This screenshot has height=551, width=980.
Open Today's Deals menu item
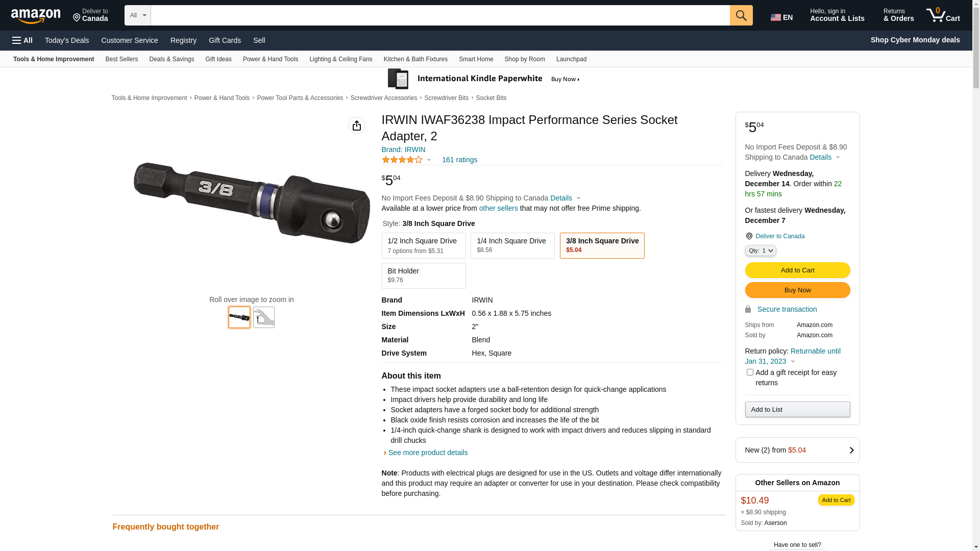67,40
